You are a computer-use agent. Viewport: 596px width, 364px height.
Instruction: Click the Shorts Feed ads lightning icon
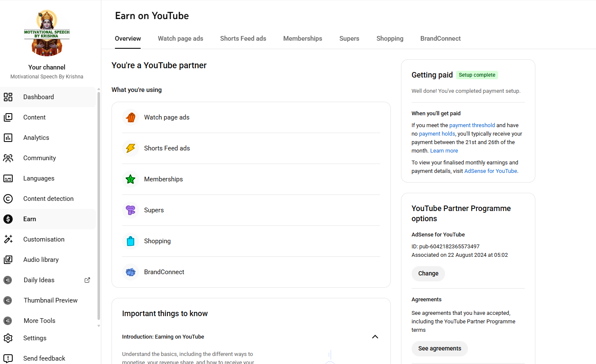click(131, 148)
